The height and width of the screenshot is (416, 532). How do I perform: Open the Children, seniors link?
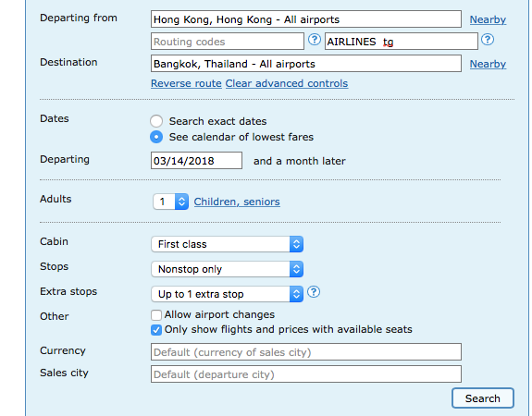coord(237,202)
